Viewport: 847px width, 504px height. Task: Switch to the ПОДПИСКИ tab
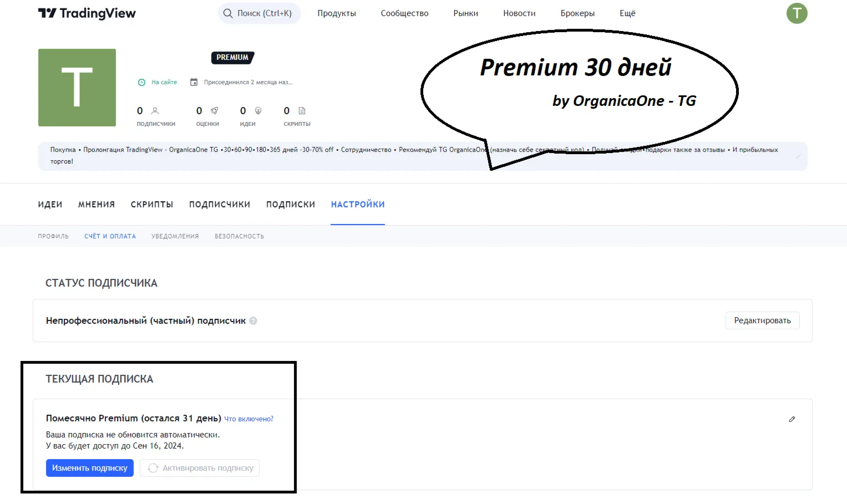[291, 205]
